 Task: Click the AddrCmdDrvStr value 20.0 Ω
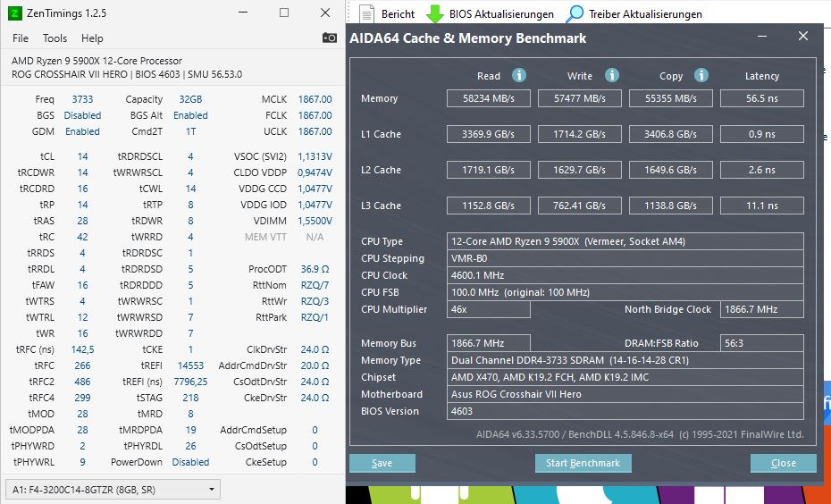tap(315, 365)
